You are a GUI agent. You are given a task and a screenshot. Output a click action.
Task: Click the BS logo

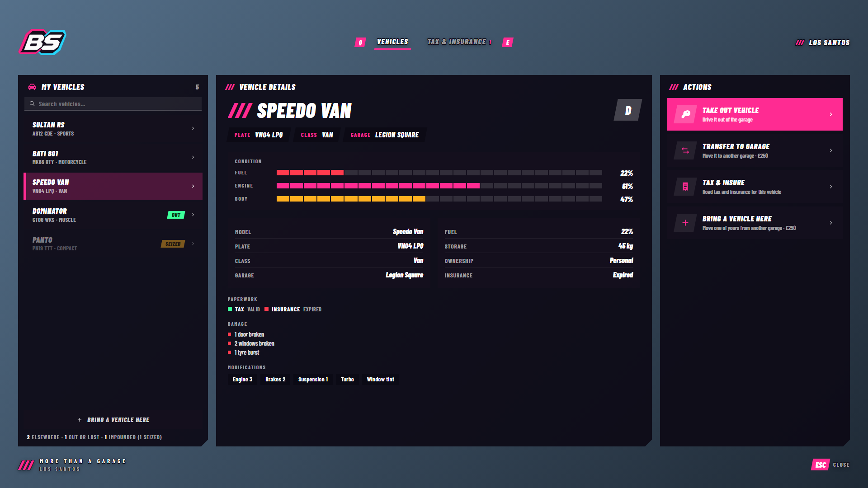42,42
